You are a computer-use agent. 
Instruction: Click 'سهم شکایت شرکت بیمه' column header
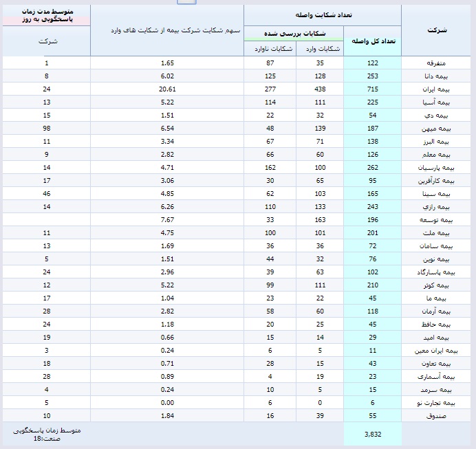click(x=167, y=31)
